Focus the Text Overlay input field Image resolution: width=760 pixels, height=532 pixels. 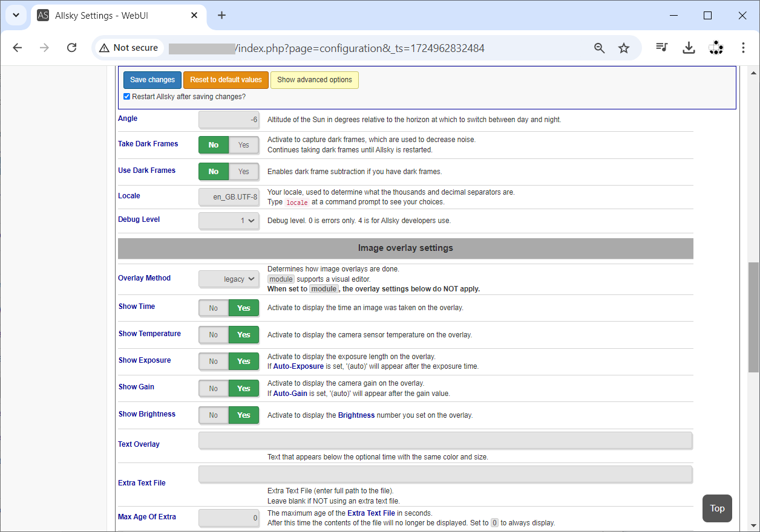[445, 441]
